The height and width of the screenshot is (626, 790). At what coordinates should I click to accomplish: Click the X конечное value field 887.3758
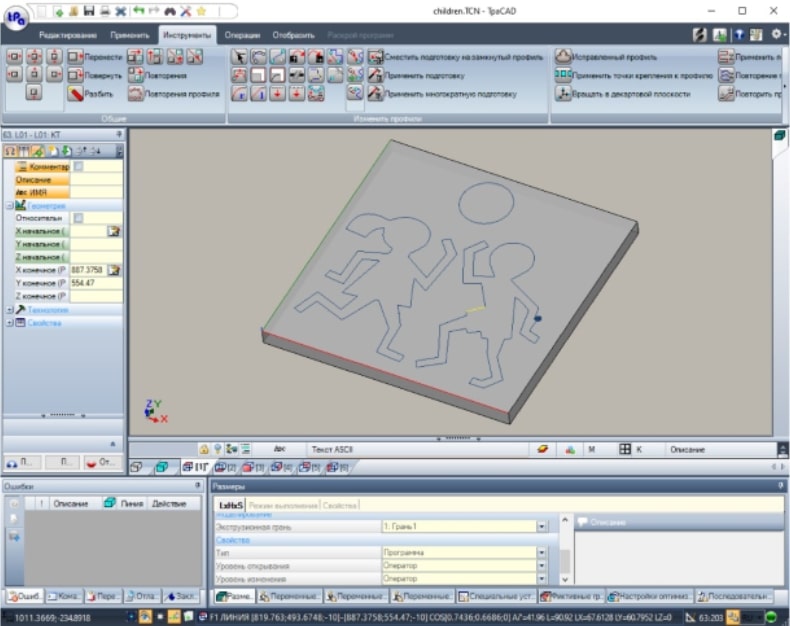click(x=89, y=270)
